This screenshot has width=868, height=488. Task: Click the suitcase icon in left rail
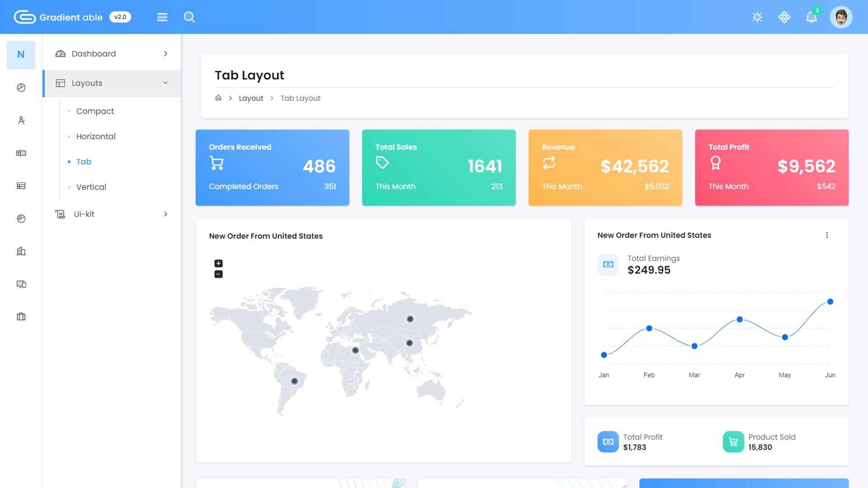pyautogui.click(x=21, y=317)
